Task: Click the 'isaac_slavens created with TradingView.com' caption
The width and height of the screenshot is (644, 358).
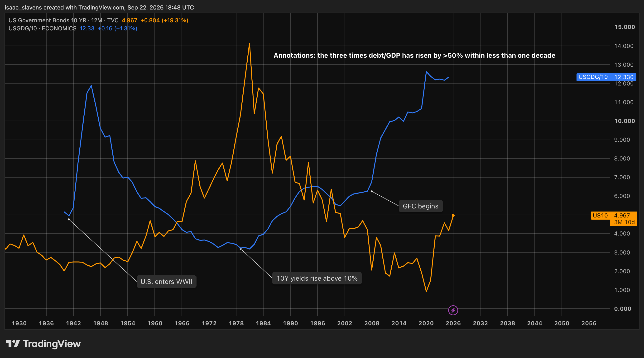Action: pos(99,8)
